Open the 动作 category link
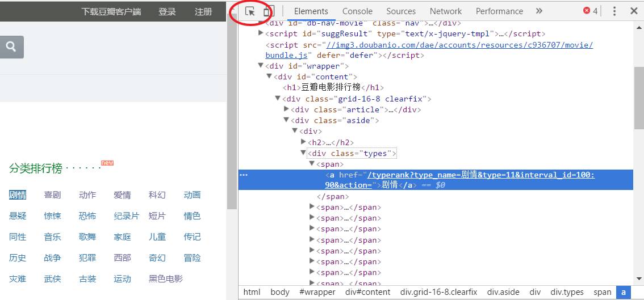Viewport: 644px width, 300px height. (x=87, y=195)
